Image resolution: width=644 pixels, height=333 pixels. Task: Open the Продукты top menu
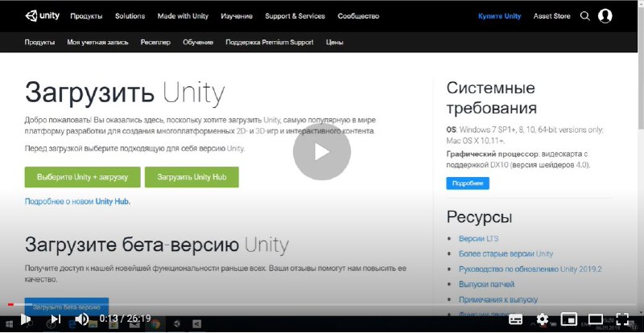coord(86,16)
